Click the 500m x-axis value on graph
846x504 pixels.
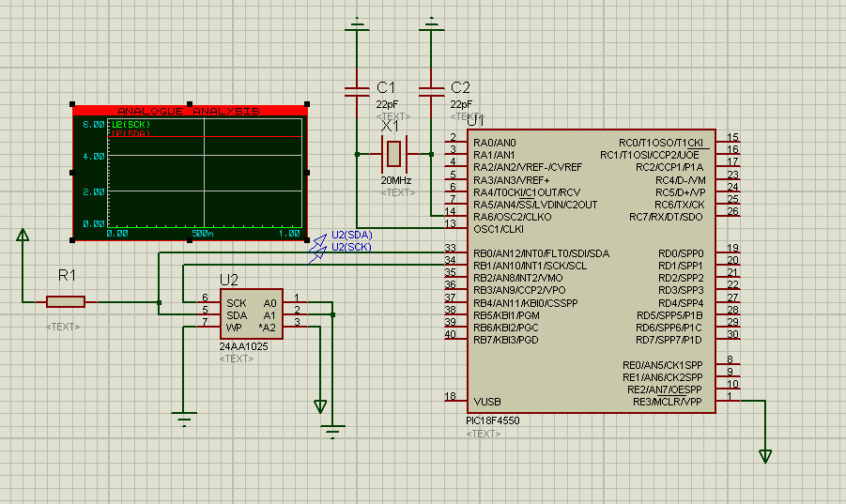[x=203, y=234]
